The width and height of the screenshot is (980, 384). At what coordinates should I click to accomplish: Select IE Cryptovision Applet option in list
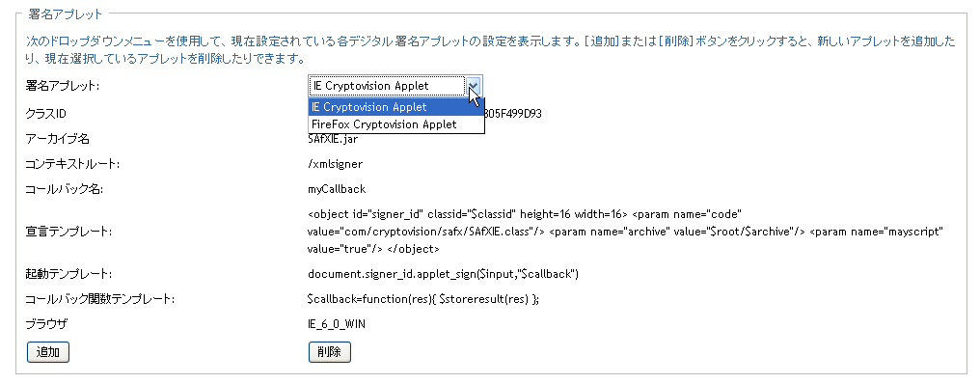point(396,107)
